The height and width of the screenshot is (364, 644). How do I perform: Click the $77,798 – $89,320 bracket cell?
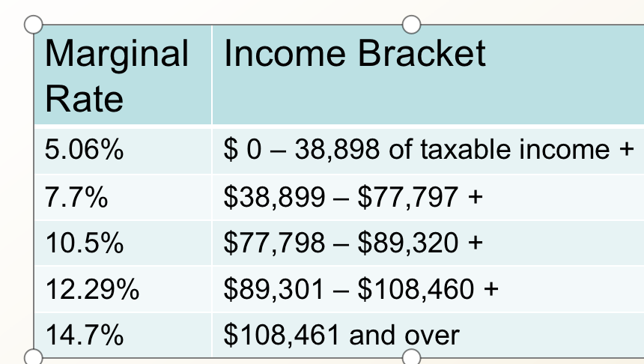click(x=428, y=243)
